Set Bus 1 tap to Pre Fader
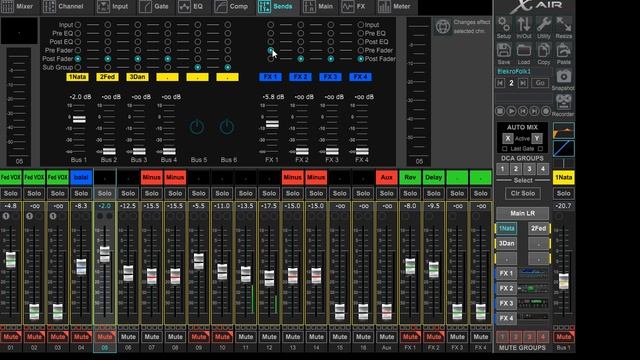The height and width of the screenshot is (360, 640). click(78, 50)
